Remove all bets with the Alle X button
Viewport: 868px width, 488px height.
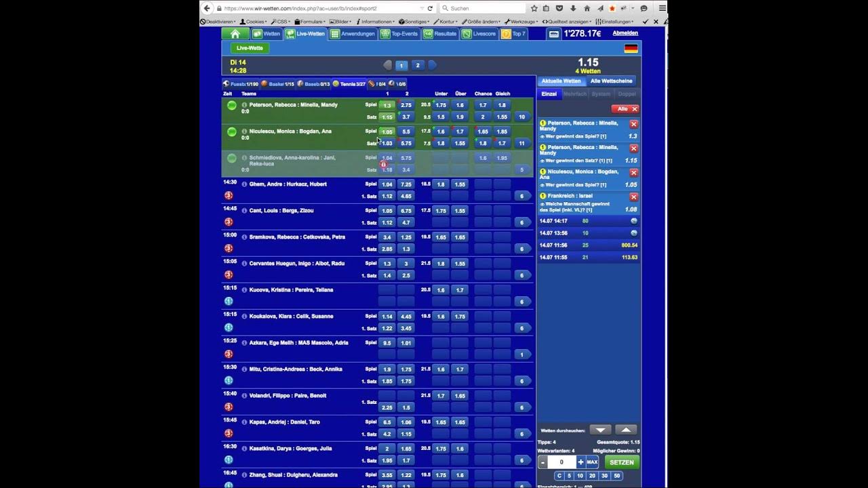click(x=625, y=108)
